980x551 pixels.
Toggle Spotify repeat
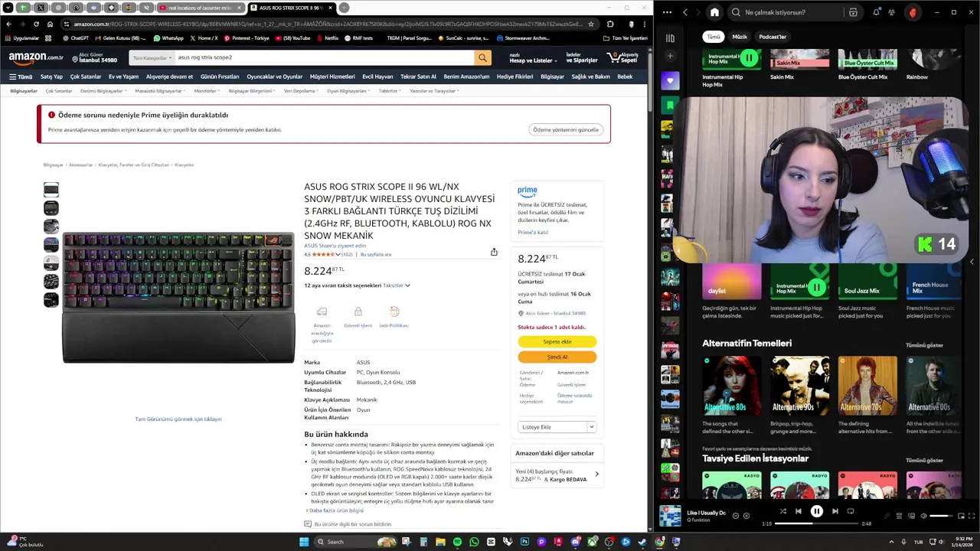pos(851,511)
